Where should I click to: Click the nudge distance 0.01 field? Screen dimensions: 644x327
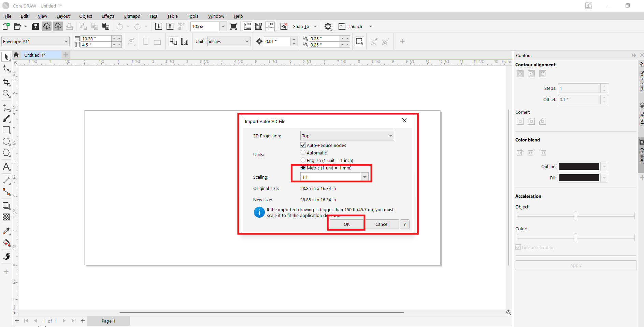[x=277, y=41]
